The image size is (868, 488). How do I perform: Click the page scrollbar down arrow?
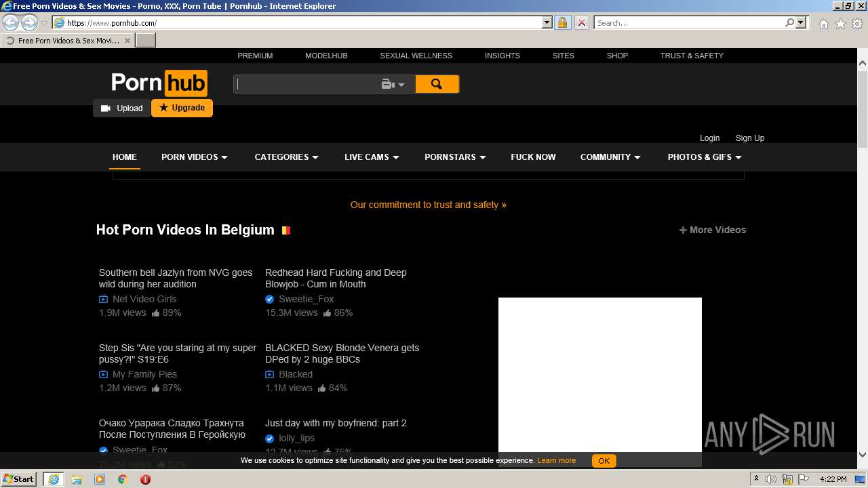(x=863, y=455)
